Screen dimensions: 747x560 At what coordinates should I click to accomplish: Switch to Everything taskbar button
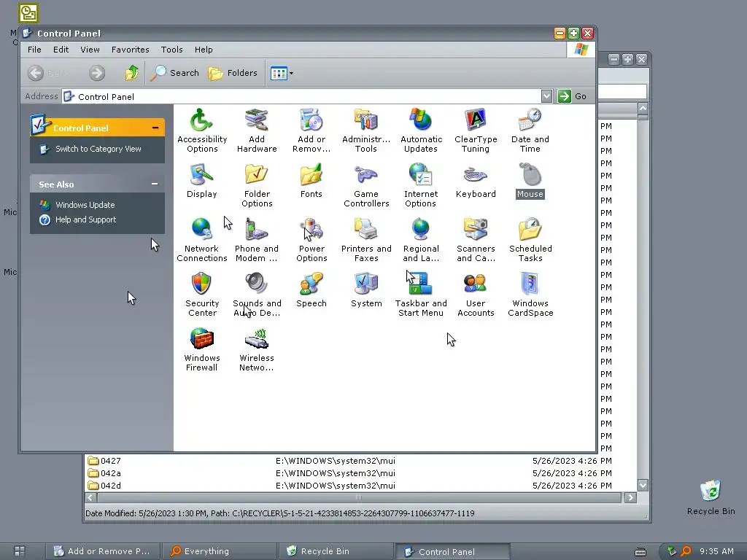tap(219, 551)
